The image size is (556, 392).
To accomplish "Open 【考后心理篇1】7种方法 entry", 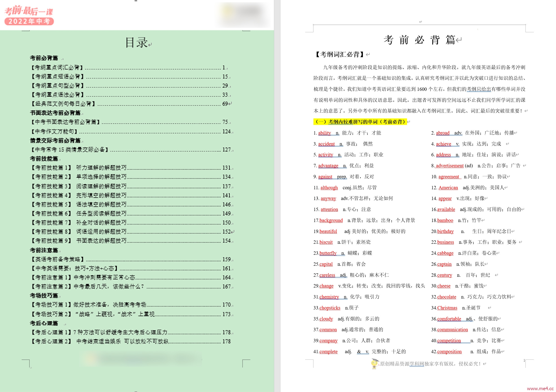I will pos(131,333).
